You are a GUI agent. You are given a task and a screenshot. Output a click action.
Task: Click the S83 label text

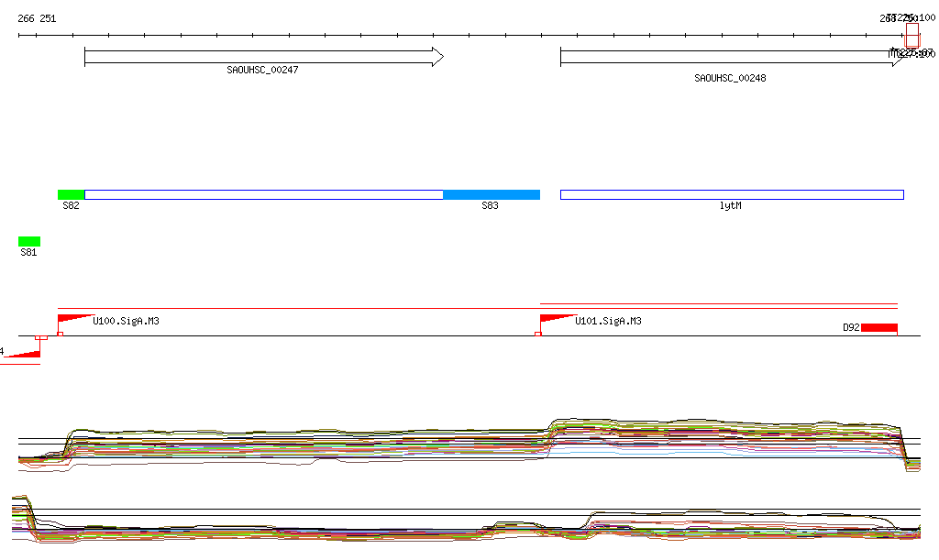[x=491, y=206]
